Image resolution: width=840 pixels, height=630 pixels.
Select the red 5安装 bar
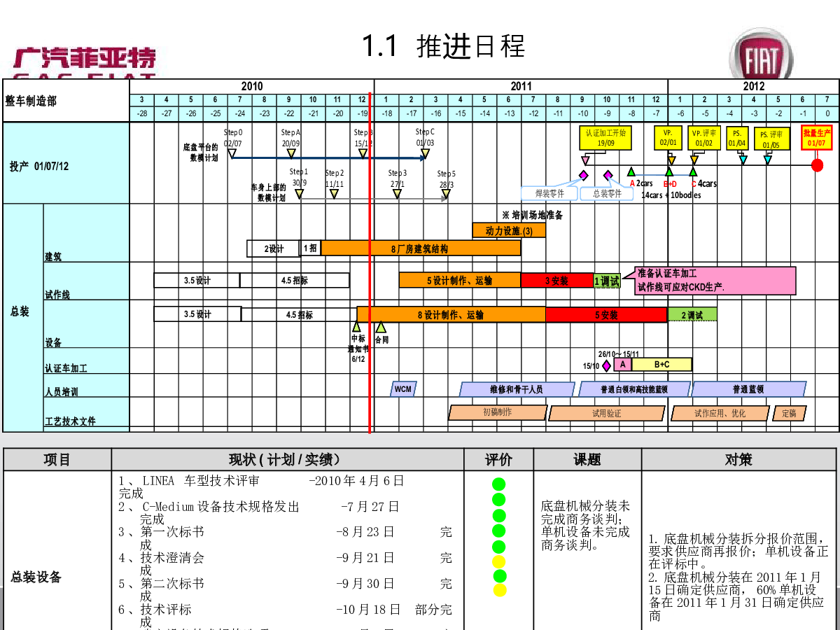607,314
